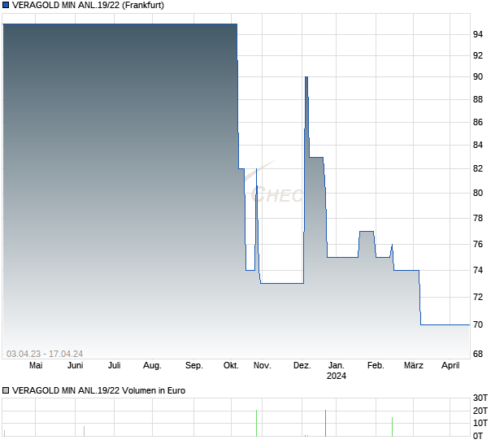Click the 'Juli' month label
504x444 pixels.
pyautogui.click(x=114, y=365)
